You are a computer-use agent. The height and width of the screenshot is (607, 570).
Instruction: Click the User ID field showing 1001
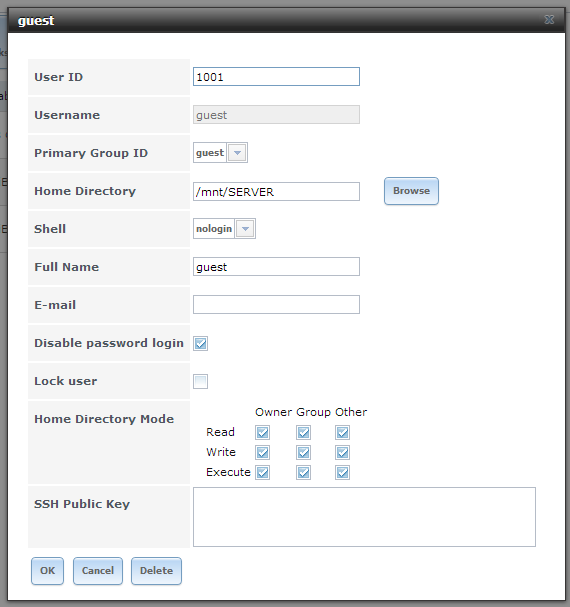pyautogui.click(x=276, y=77)
